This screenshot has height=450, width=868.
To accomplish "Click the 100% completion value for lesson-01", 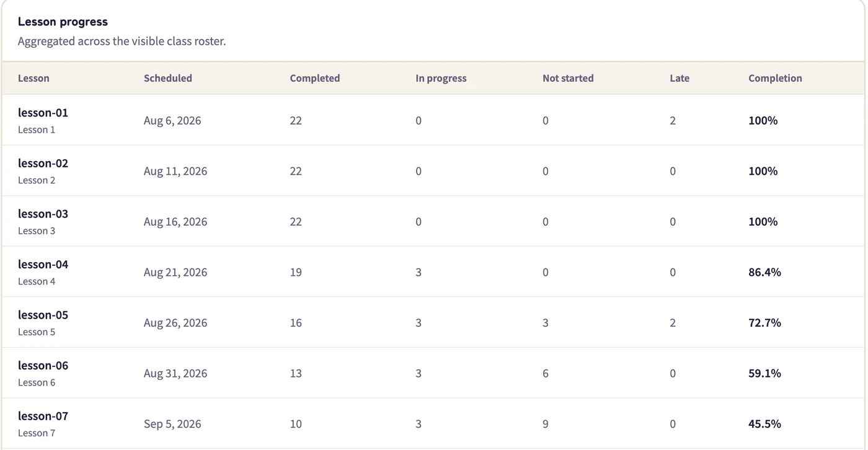I will (x=763, y=121).
